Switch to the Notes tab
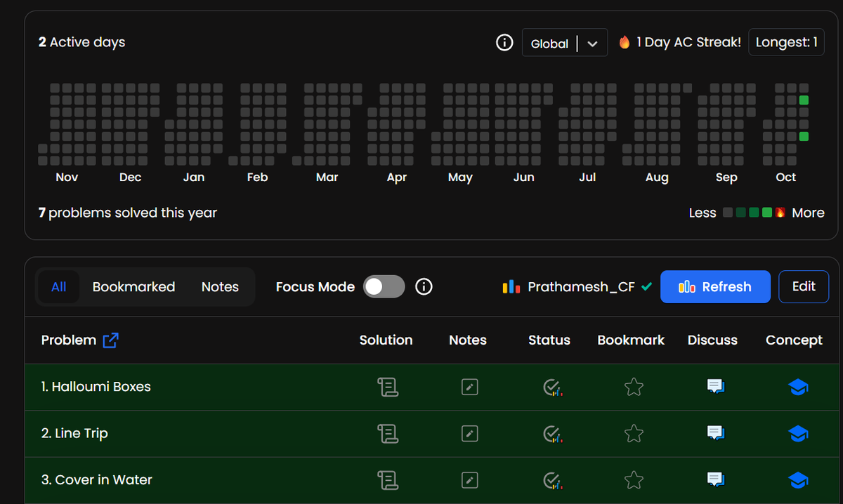Image resolution: width=843 pixels, height=504 pixels. click(x=220, y=286)
